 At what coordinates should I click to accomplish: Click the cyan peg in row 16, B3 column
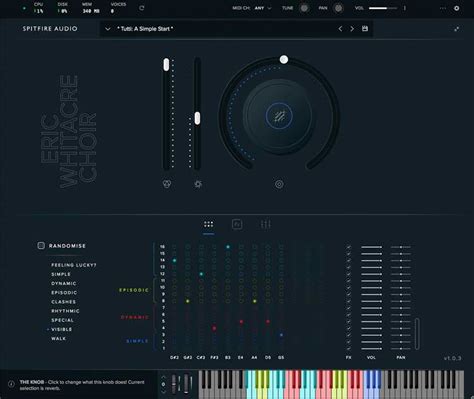(228, 247)
